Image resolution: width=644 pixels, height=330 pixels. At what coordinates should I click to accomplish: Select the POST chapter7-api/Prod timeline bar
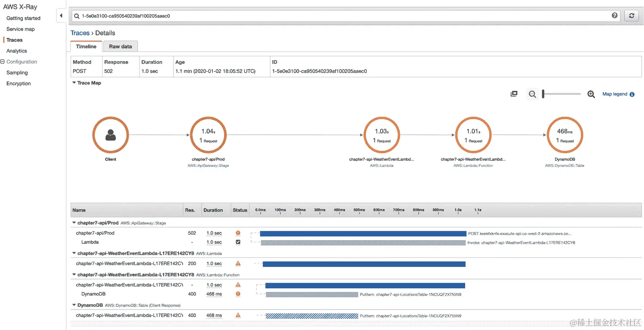pyautogui.click(x=363, y=233)
